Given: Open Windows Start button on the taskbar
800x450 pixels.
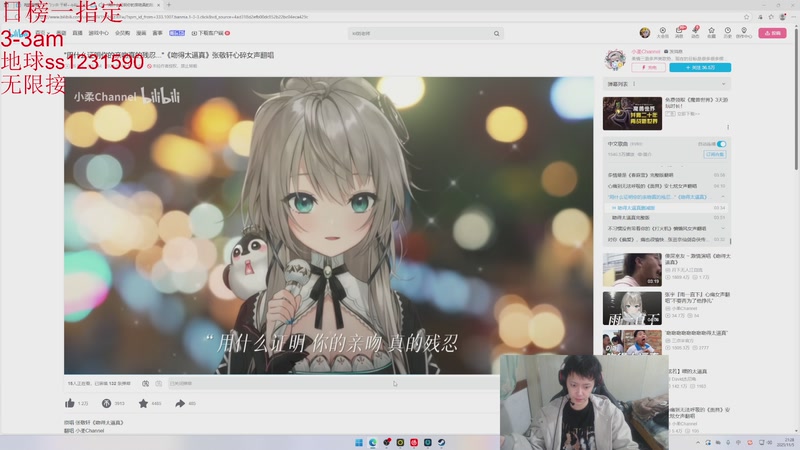Looking at the screenshot, I should click(359, 442).
